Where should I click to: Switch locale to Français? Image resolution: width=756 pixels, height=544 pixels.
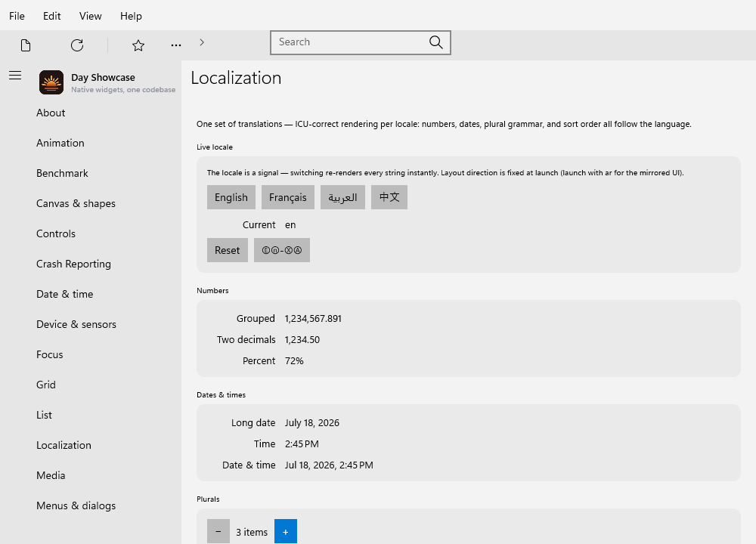pos(288,197)
